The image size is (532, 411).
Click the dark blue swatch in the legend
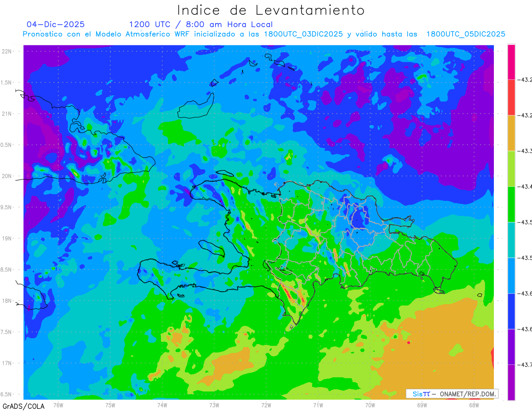(511, 311)
